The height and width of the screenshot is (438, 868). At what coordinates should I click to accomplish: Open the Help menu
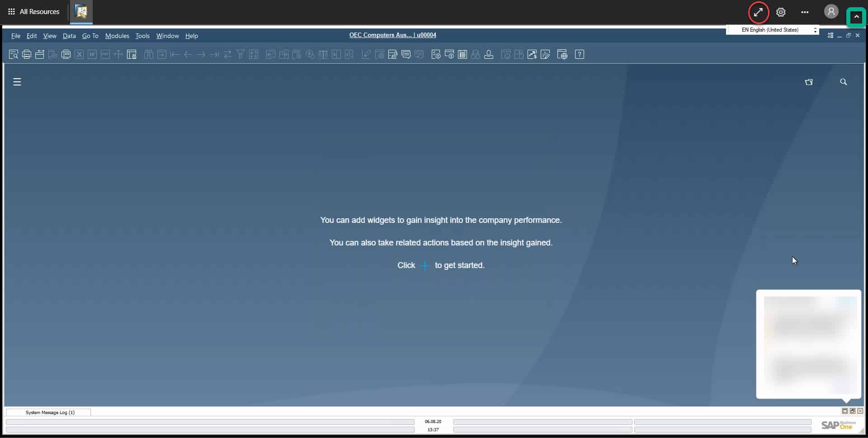[192, 36]
